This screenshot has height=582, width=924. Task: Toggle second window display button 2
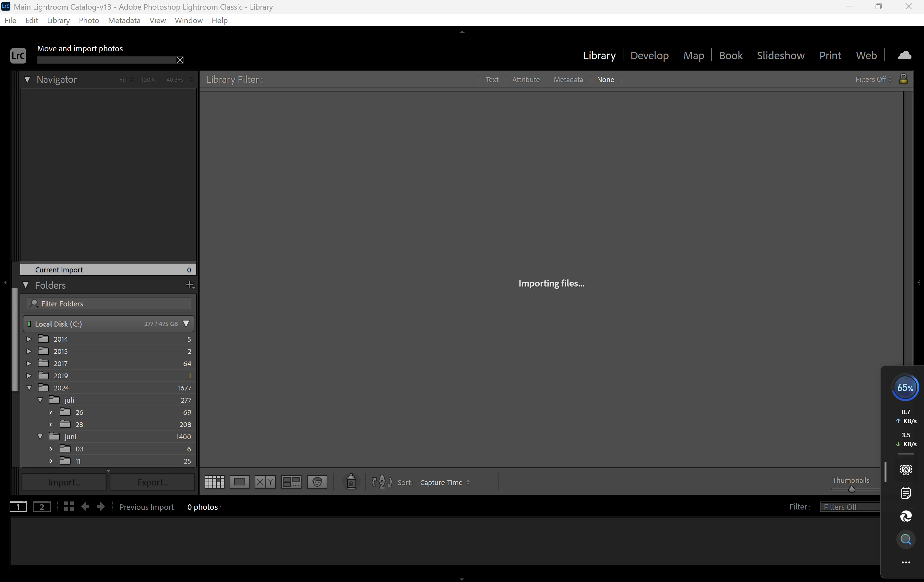[x=42, y=507]
